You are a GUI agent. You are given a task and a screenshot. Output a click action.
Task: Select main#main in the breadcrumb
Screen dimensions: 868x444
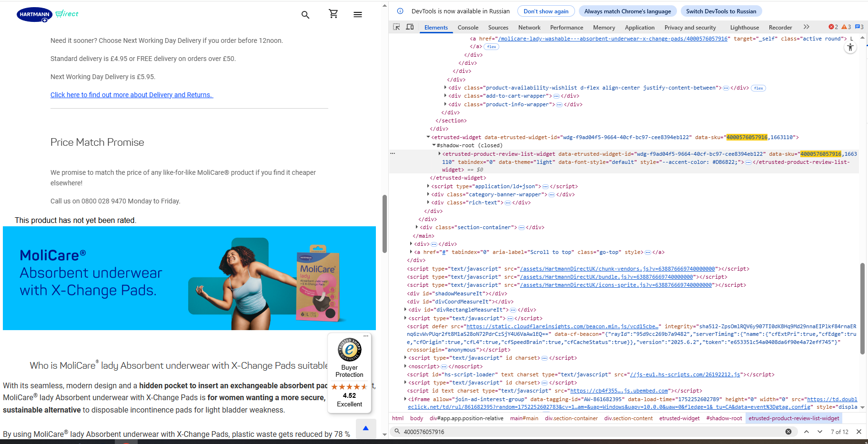(524, 418)
